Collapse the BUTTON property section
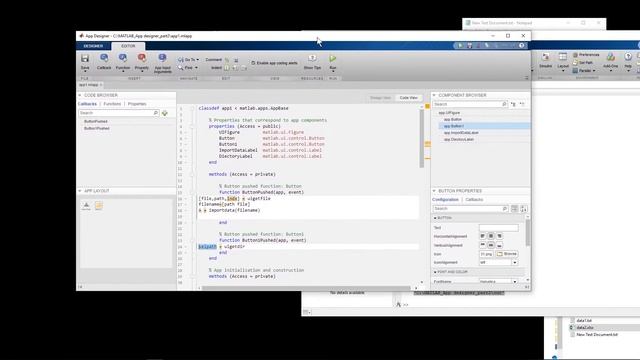 [435, 218]
